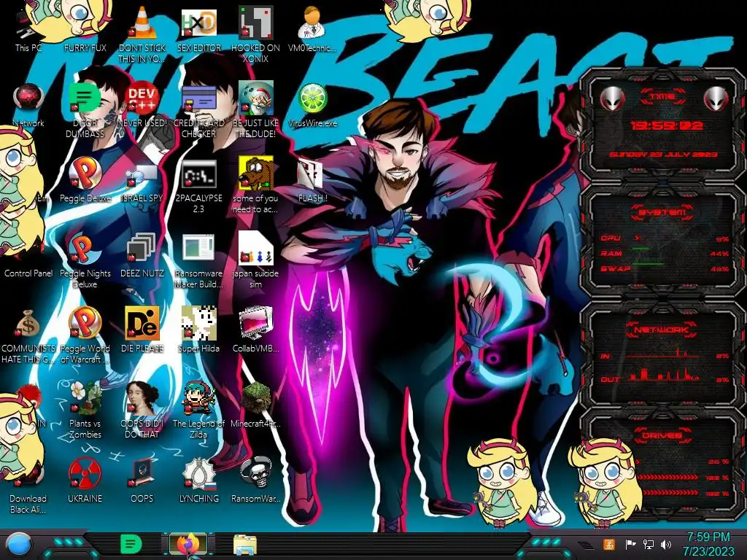Open the FLASH ! desktop icon
747x560 pixels.
[x=310, y=174]
